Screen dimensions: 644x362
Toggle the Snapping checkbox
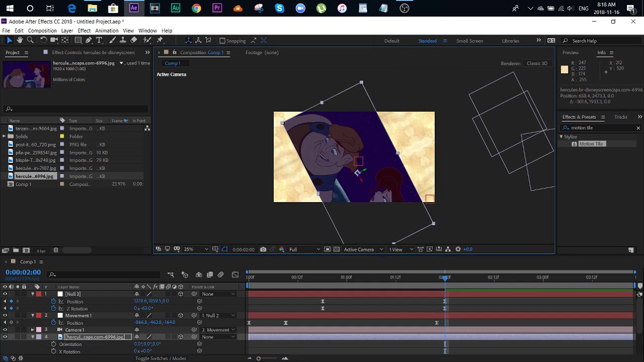click(222, 41)
